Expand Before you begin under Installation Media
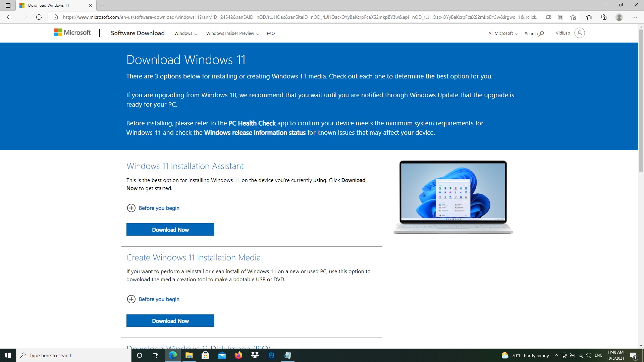644x362 pixels. (153, 299)
